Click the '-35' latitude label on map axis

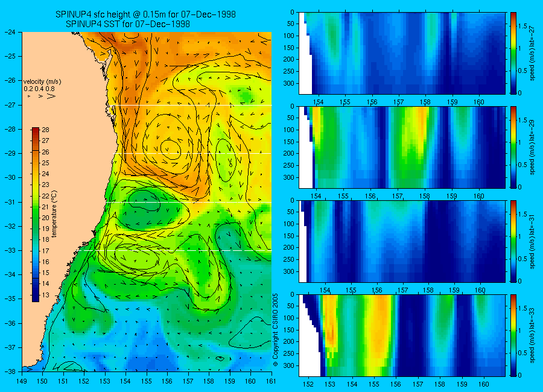pyautogui.click(x=9, y=299)
